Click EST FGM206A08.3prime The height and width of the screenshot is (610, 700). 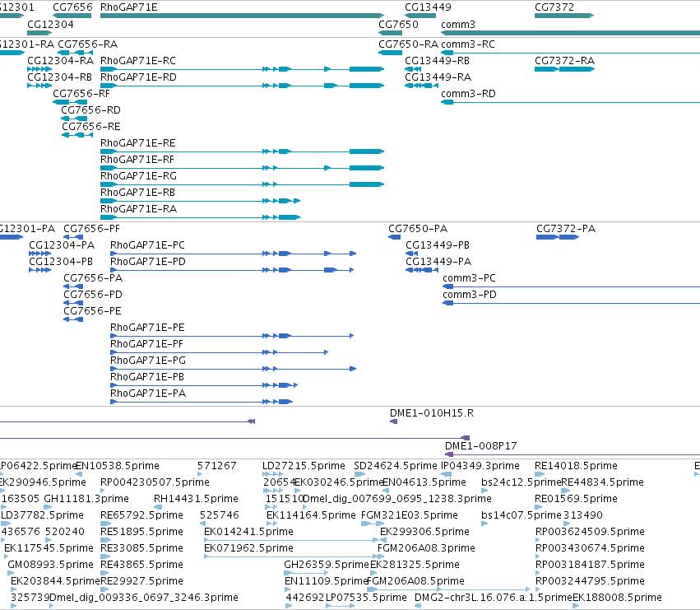(381, 556)
